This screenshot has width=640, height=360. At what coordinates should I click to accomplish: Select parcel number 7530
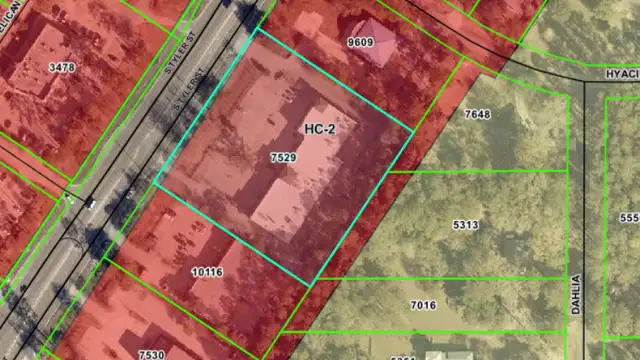click(151, 355)
